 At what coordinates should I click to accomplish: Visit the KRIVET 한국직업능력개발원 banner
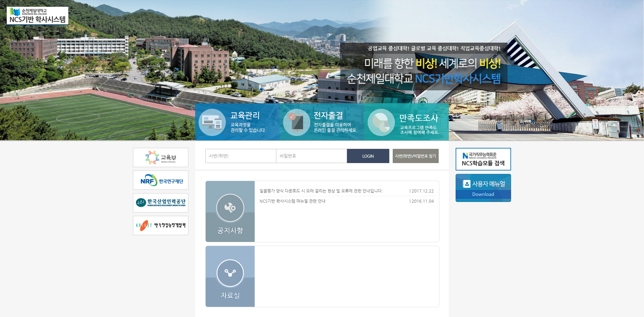tap(161, 225)
